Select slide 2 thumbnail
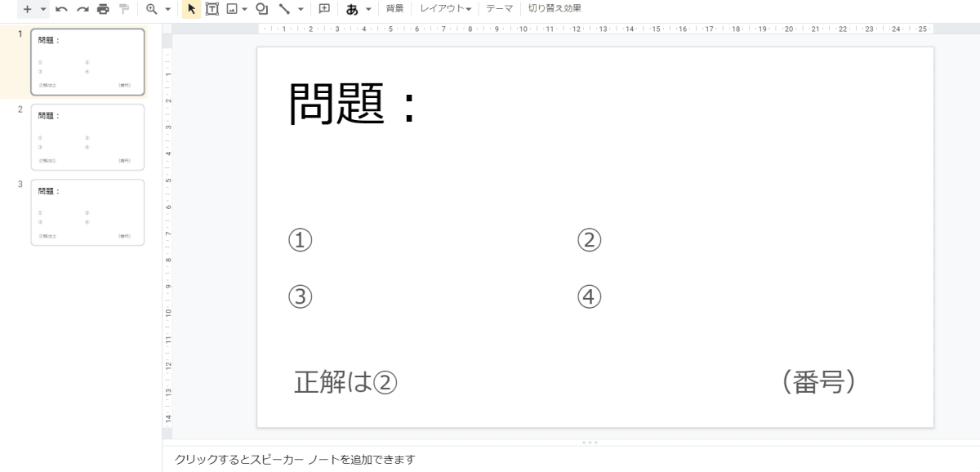 pyautogui.click(x=87, y=137)
